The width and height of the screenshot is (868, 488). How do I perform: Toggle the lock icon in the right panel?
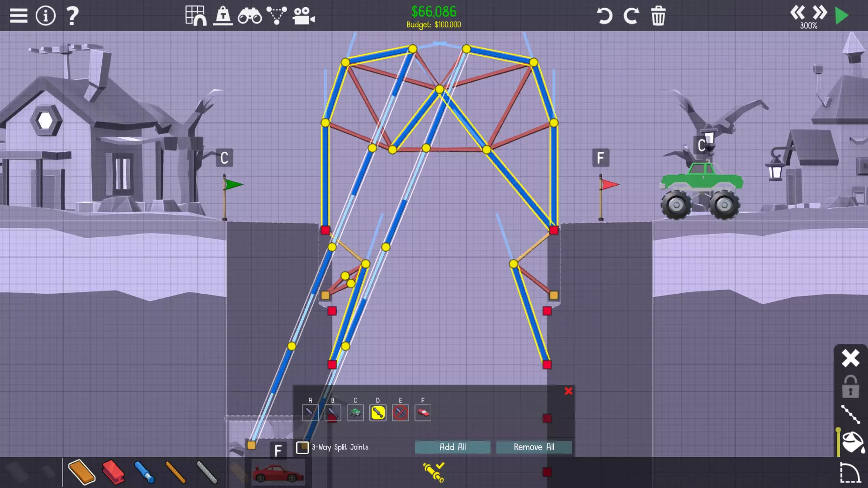[850, 387]
